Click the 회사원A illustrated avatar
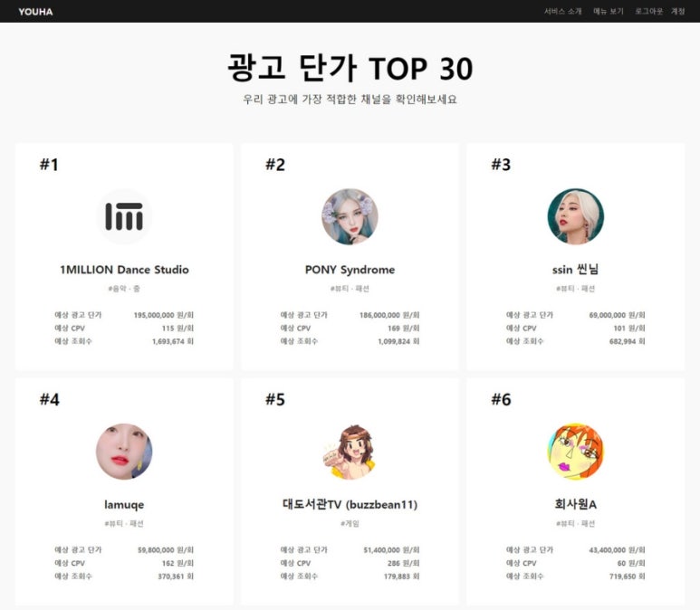The height and width of the screenshot is (610, 700). (575, 452)
